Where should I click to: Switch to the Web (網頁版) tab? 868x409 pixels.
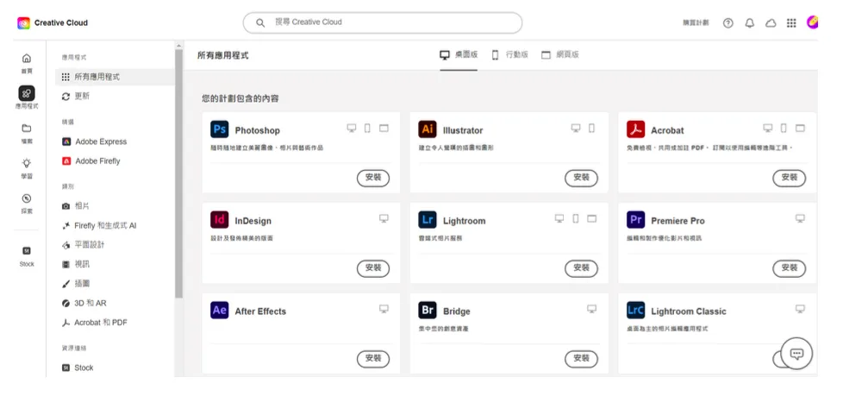(560, 55)
